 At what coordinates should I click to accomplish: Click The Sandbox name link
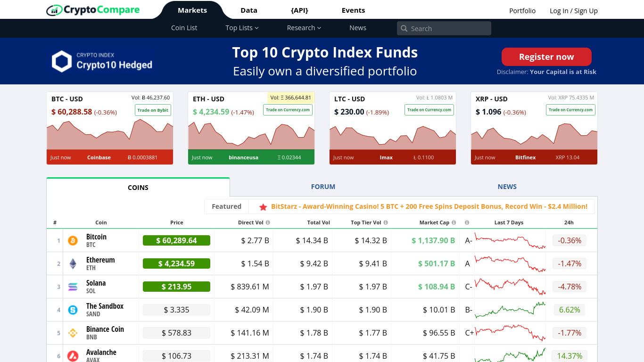pyautogui.click(x=105, y=306)
